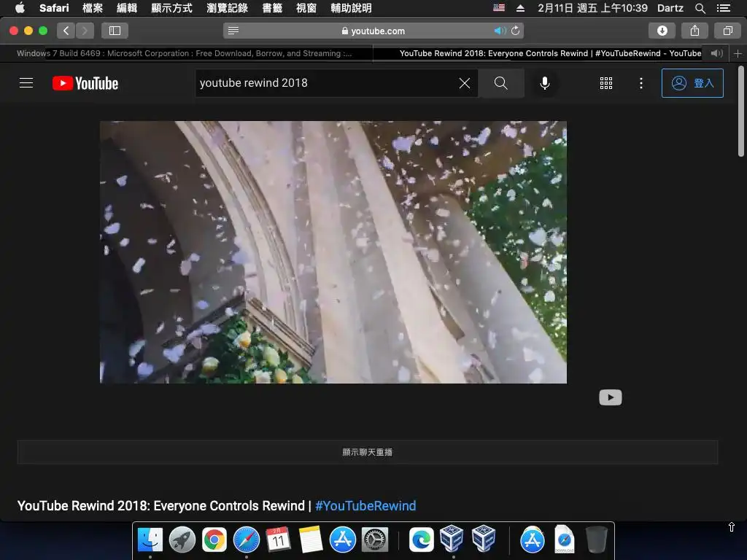The width and height of the screenshot is (747, 560).
Task: Launch Microsoft Edge from Dock
Action: pos(421,540)
